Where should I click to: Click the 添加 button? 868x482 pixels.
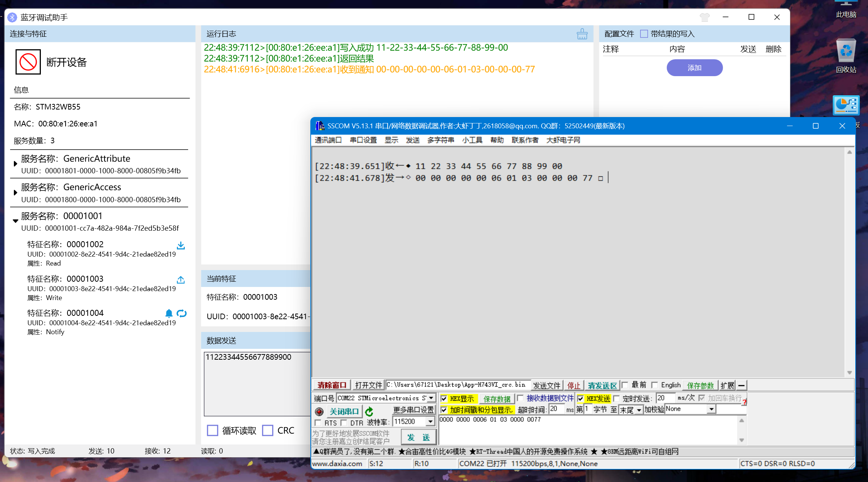tap(694, 68)
